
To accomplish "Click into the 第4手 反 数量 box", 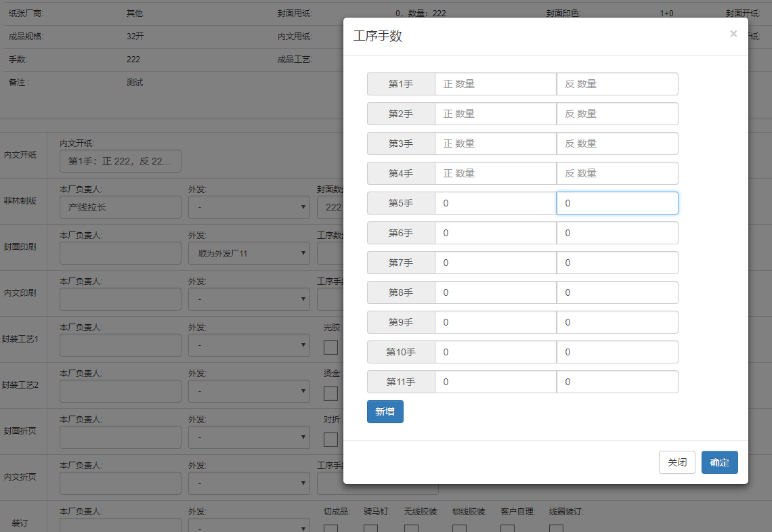I will tap(618, 173).
